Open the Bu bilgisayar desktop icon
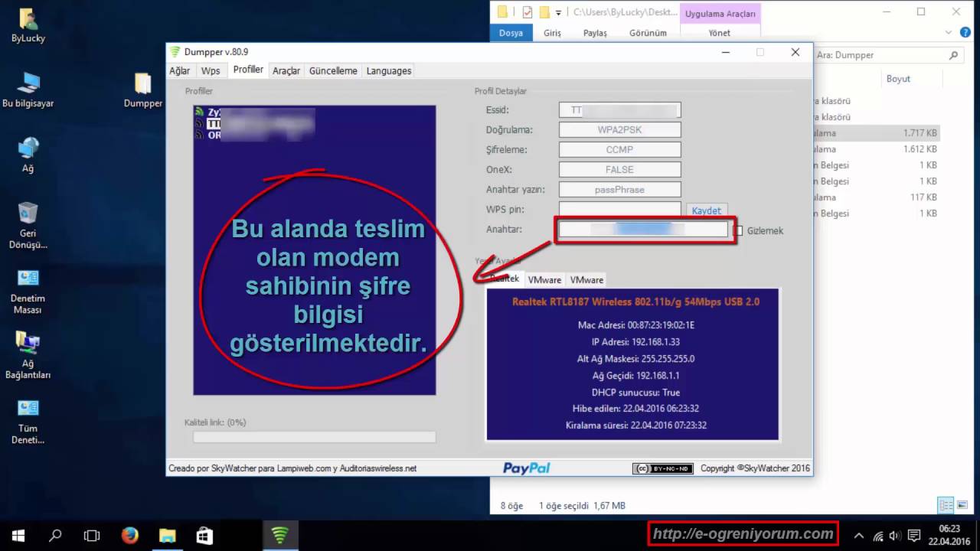 28,90
